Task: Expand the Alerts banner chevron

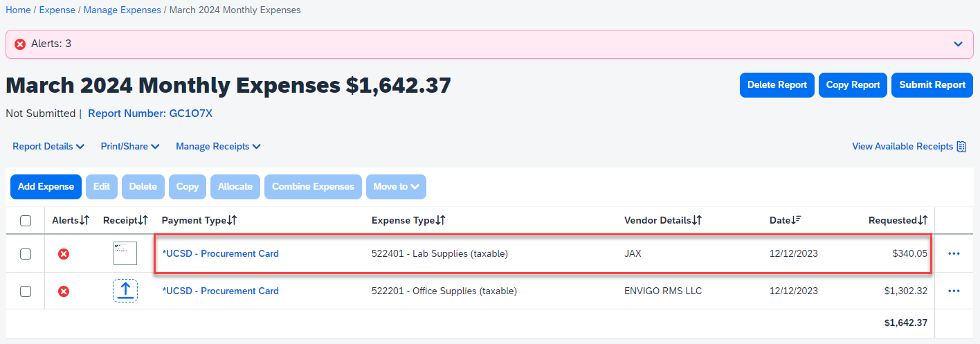Action: click(958, 44)
